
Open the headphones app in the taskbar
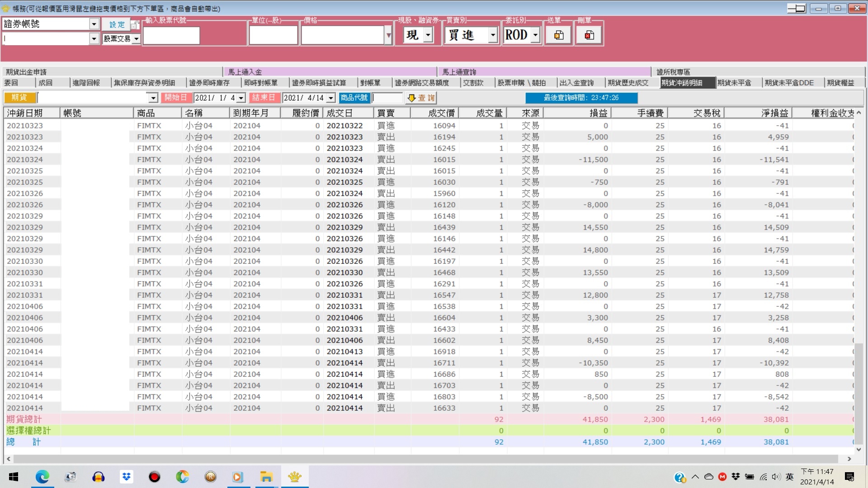tap(99, 477)
